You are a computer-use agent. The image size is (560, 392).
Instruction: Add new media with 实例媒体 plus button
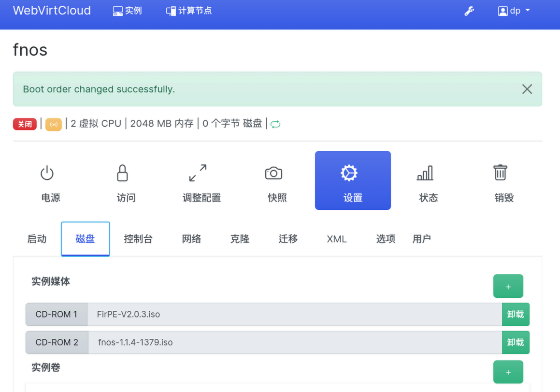pyautogui.click(x=508, y=286)
